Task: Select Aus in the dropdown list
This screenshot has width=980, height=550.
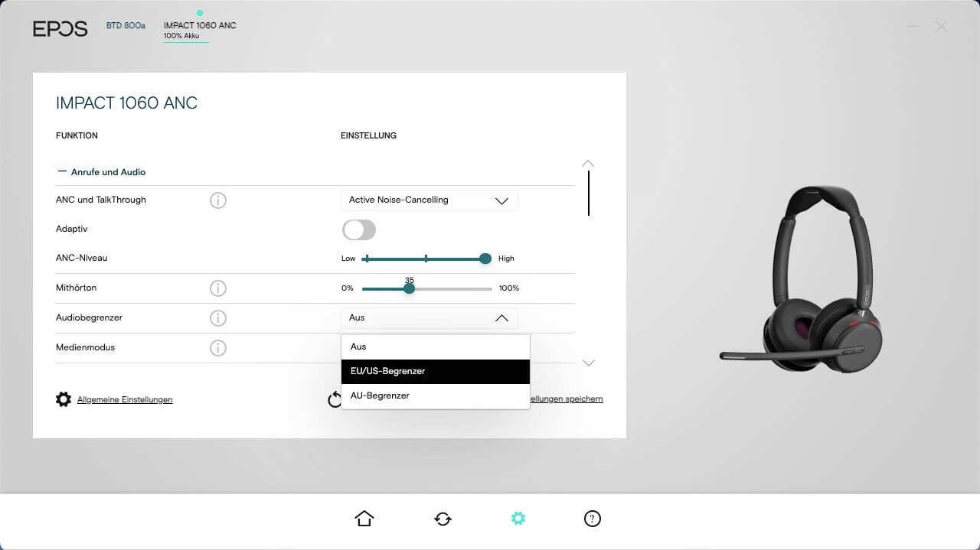Action: point(435,347)
